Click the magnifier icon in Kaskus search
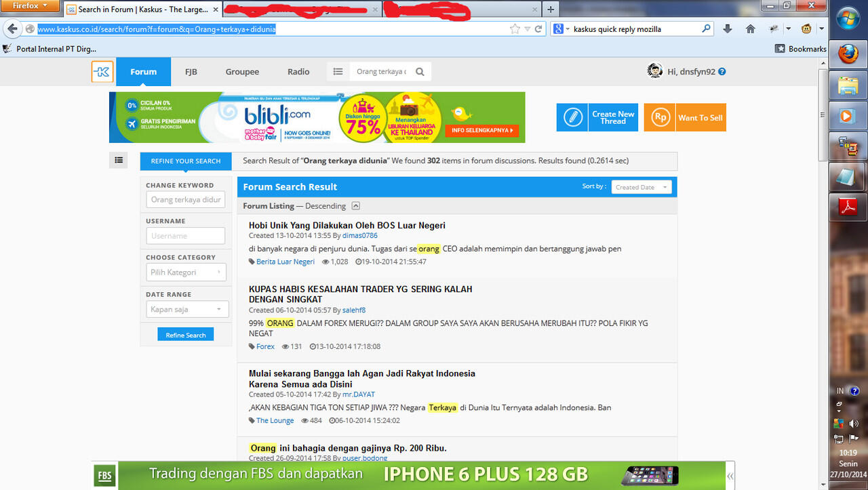 420,72
